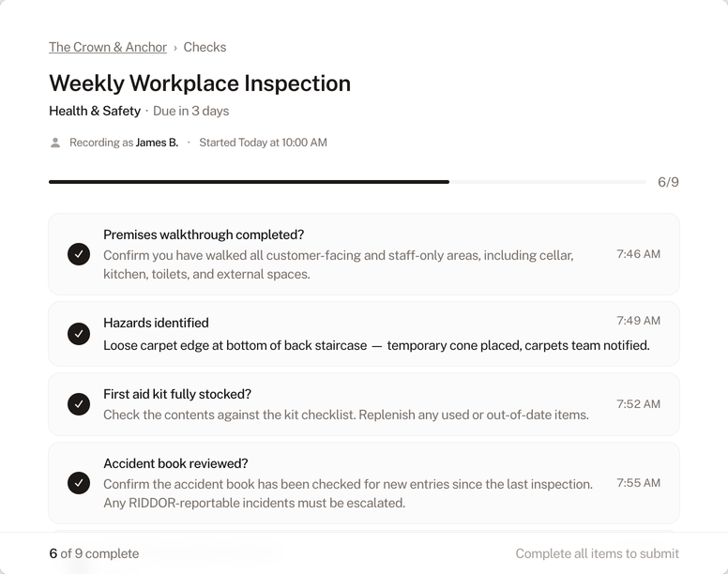
Task: Click the Complete all items to submit button
Action: 597,553
